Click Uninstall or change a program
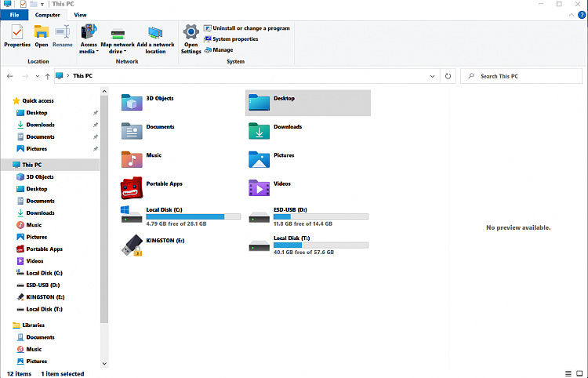 [x=247, y=28]
